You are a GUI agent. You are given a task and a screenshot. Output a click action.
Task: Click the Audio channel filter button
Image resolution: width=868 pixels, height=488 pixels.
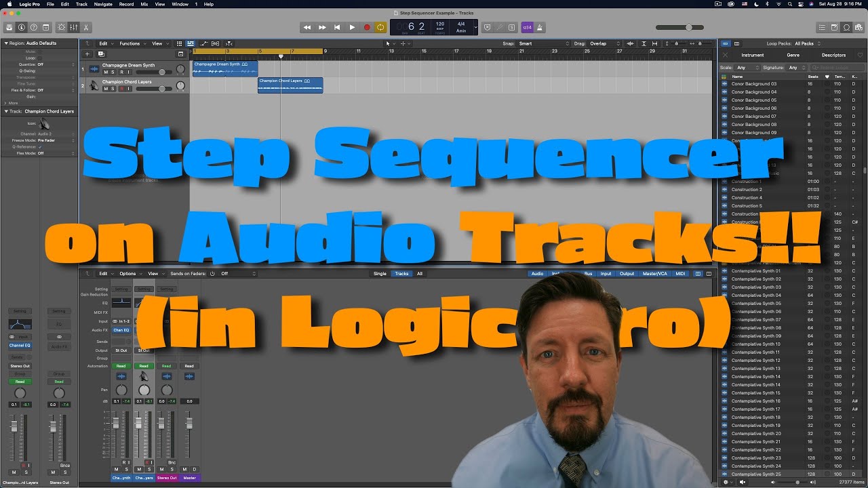(x=537, y=274)
